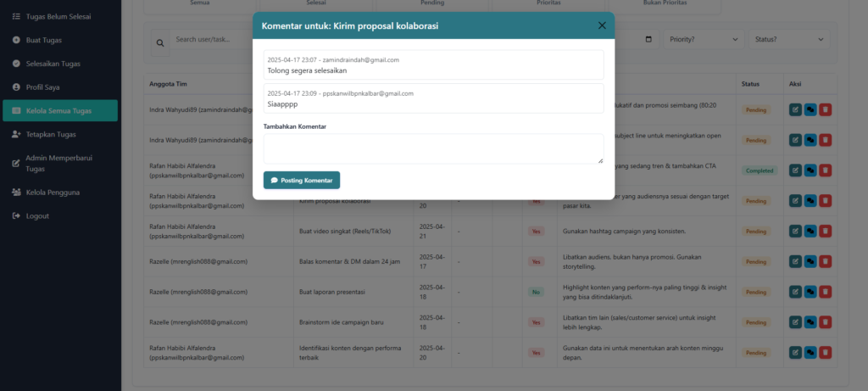Open Tugas Belum Selesai list icon
868x391 pixels.
coord(17,16)
